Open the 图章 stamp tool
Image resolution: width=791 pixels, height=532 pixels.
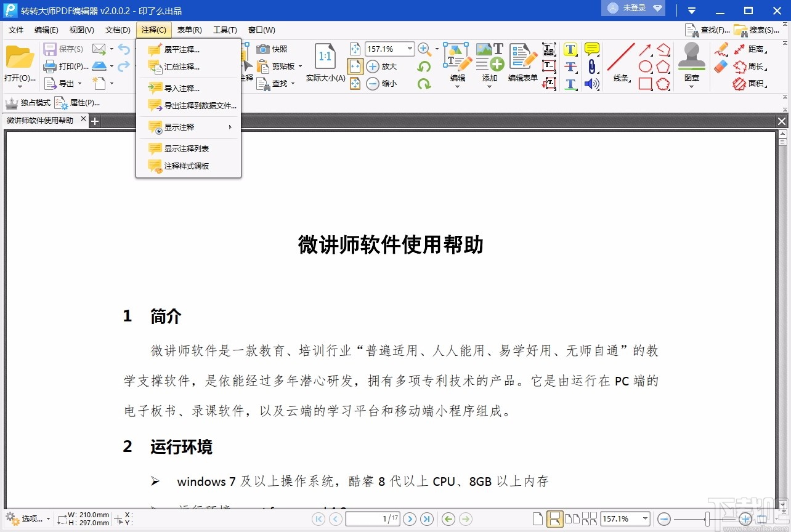click(x=691, y=62)
